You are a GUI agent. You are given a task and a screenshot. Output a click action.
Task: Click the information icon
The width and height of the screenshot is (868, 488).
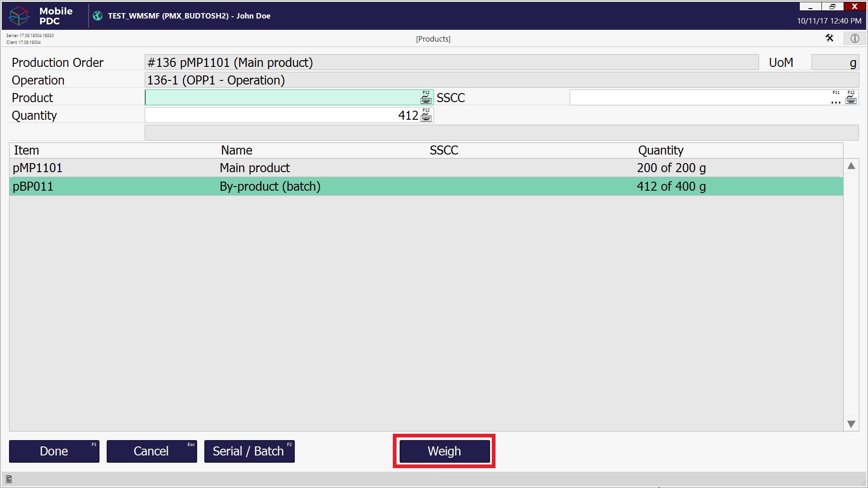[x=854, y=38]
